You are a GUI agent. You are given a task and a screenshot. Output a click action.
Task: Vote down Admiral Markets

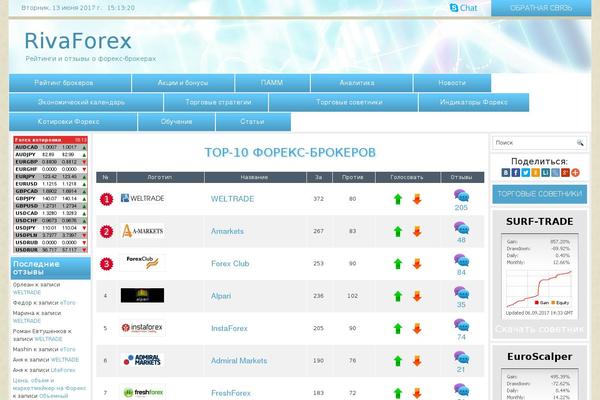point(417,361)
